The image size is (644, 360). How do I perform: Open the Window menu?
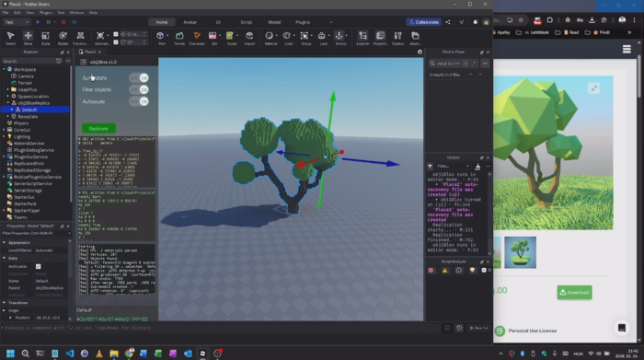76,13
